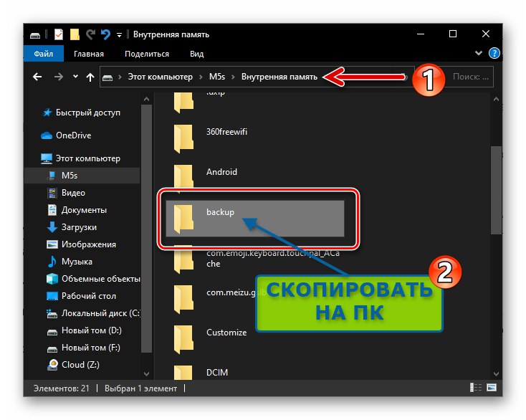Click the Properties icon in the title bar
Viewport: 526px width, 420px height.
[x=58, y=34]
